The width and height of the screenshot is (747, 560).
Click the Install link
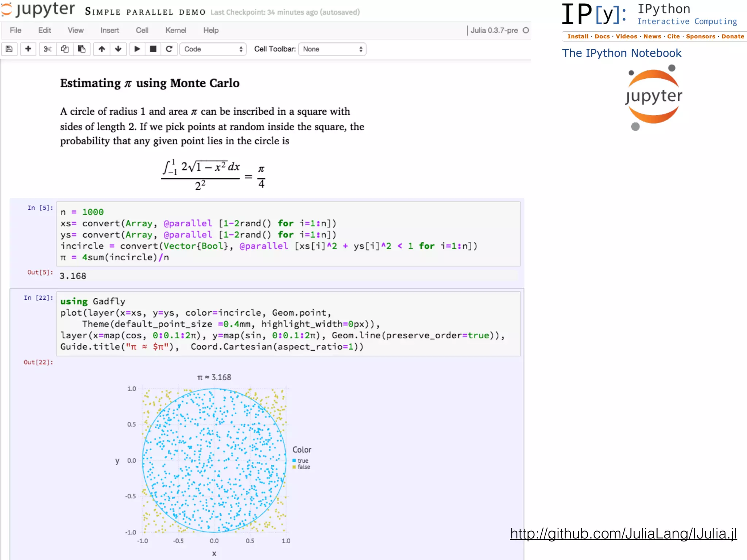tap(578, 36)
